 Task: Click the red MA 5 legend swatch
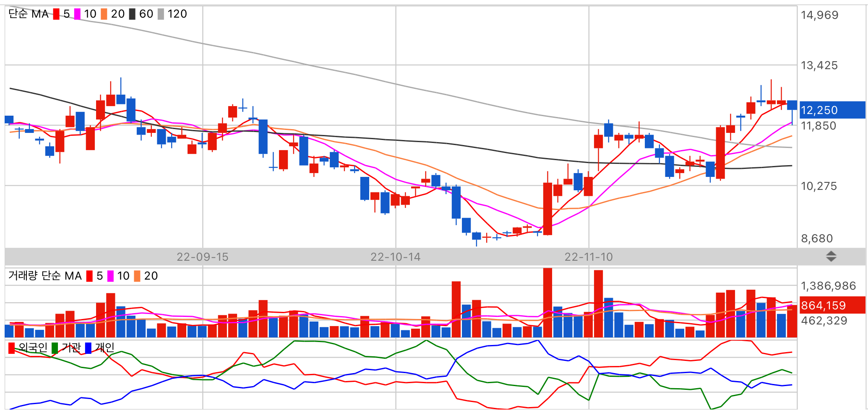[x=56, y=14]
